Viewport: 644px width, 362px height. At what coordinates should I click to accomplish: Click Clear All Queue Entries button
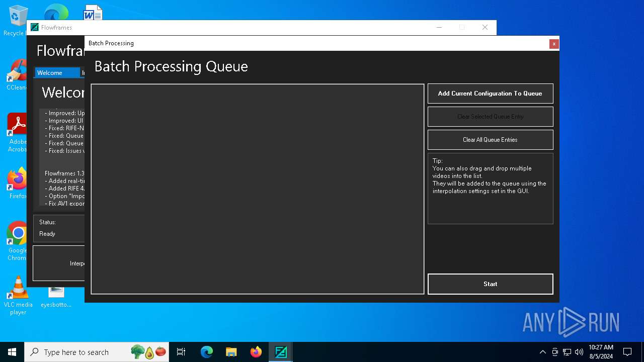[490, 140]
